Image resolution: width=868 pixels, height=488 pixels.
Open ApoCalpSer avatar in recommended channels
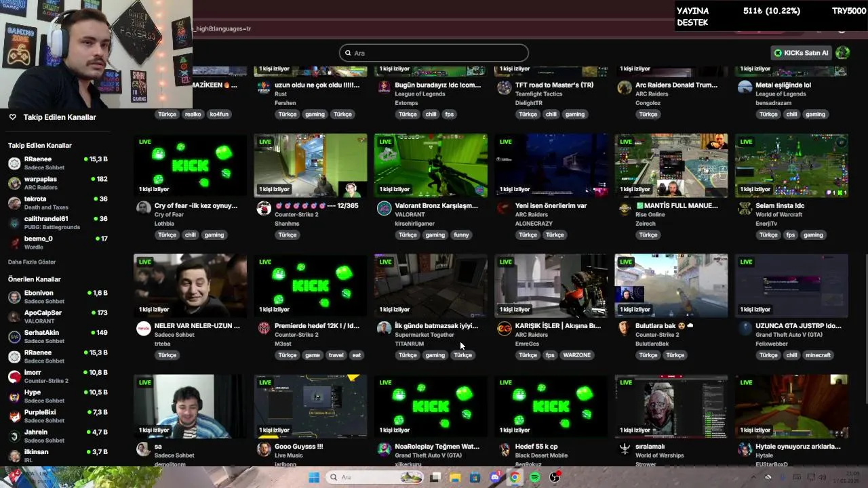[14, 317]
